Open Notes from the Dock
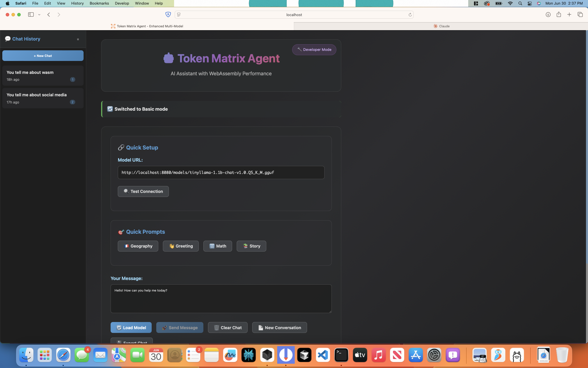 click(x=212, y=355)
